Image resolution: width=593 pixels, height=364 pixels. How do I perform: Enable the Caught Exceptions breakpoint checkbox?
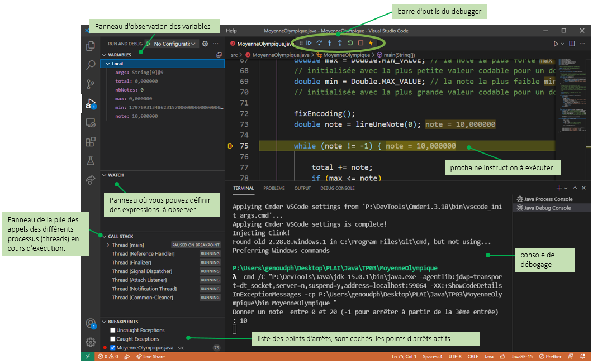[113, 339]
